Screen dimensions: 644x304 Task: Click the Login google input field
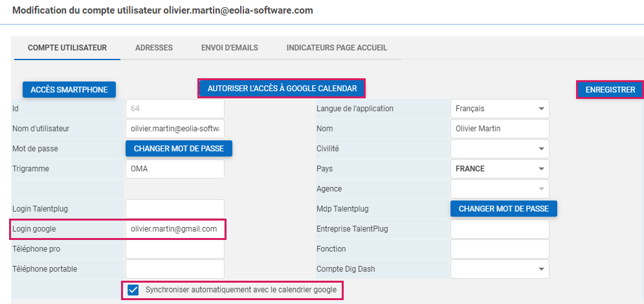(x=175, y=229)
